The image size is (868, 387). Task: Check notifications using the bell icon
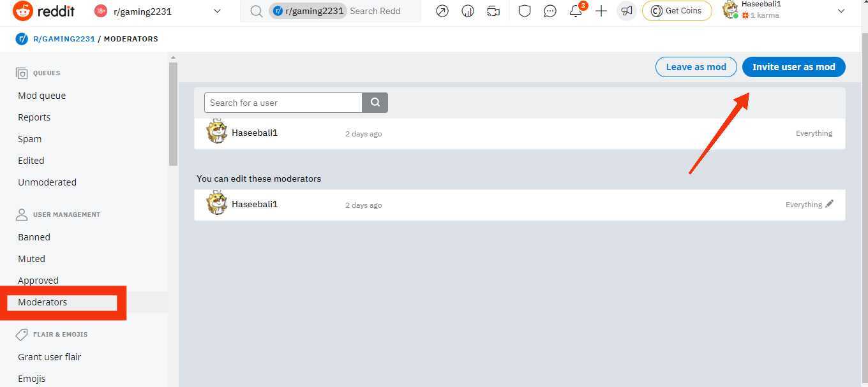(x=576, y=11)
